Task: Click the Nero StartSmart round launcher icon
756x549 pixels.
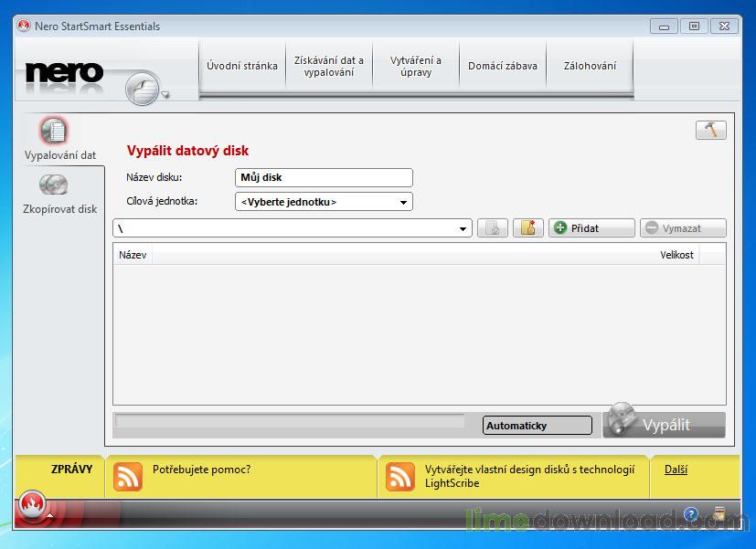Action: tap(143, 89)
